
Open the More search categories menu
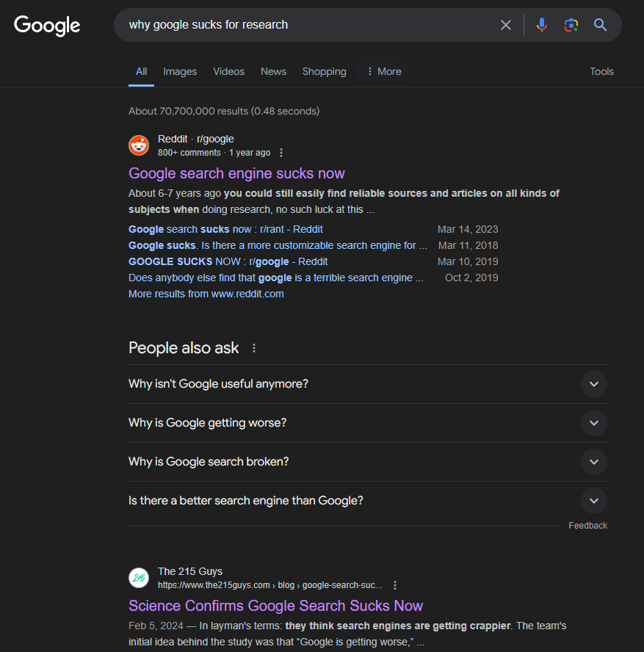383,71
